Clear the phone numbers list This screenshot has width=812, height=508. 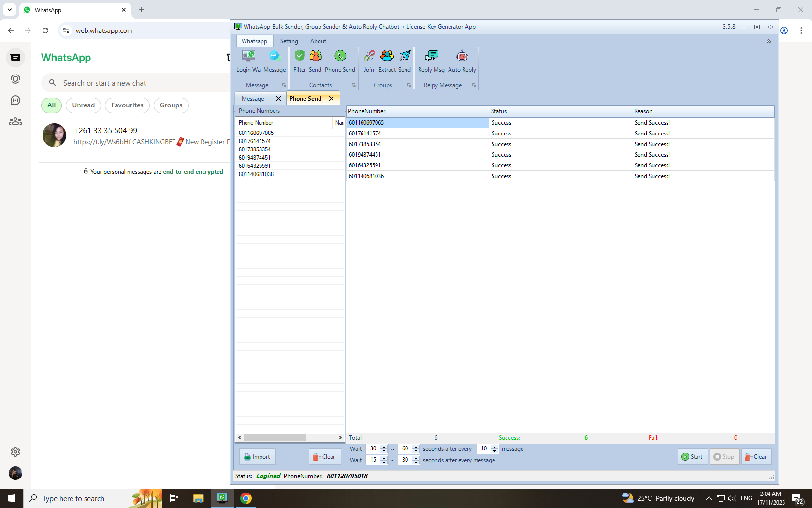[324, 457]
